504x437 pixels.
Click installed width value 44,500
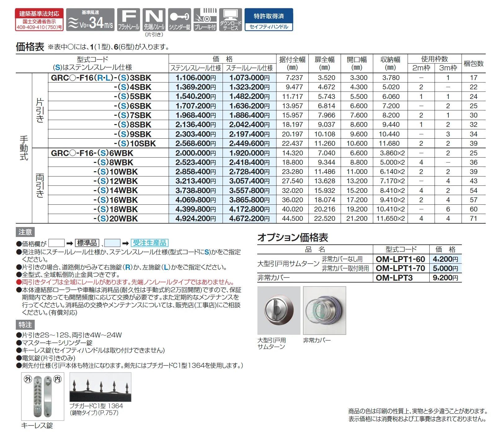292,219
